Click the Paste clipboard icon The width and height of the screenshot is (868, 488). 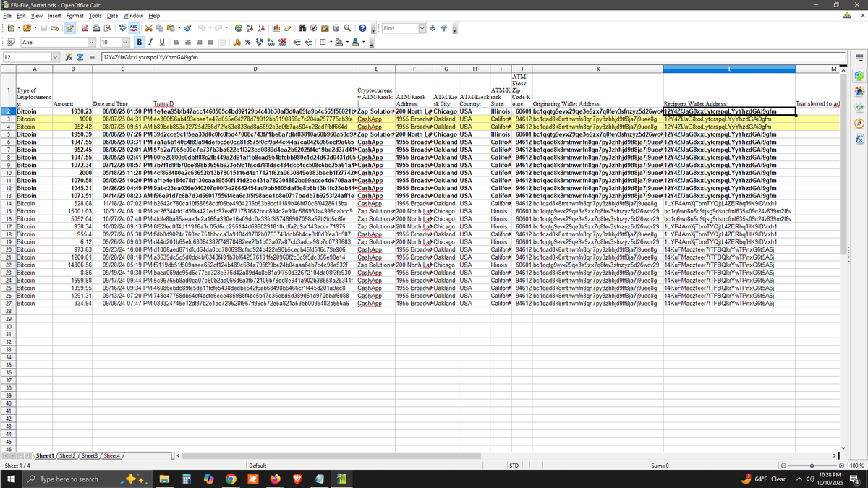pos(171,28)
